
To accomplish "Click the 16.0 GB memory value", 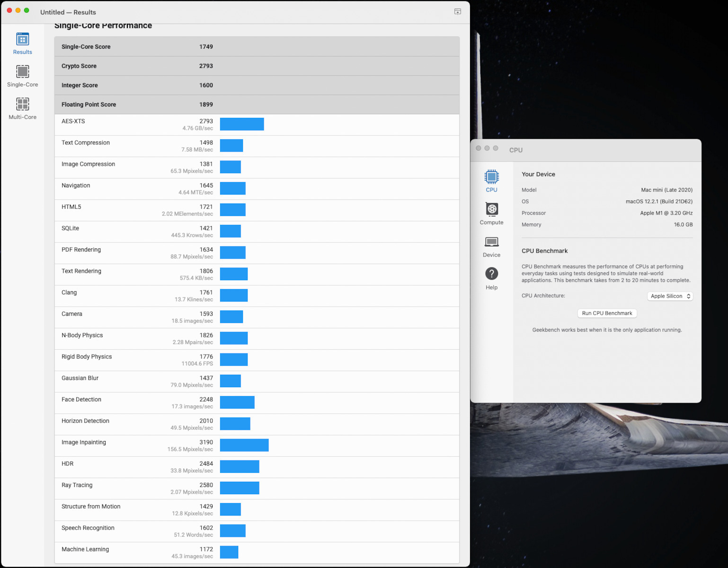I will (x=683, y=225).
